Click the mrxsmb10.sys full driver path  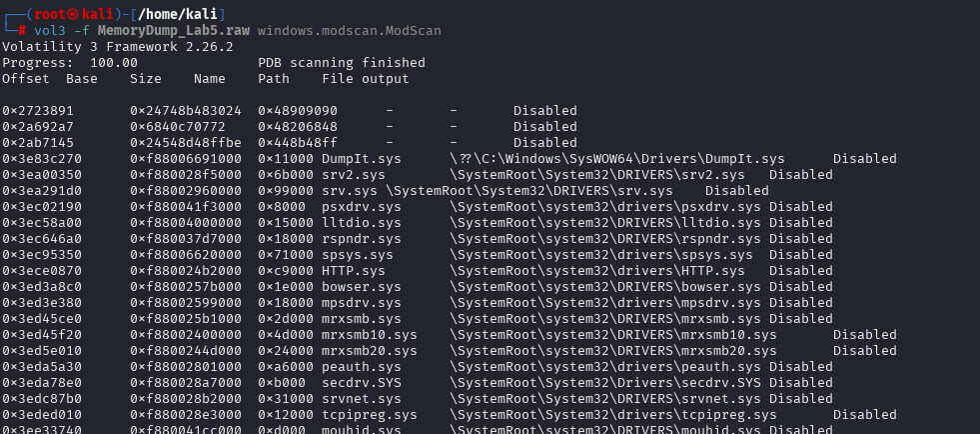point(613,334)
